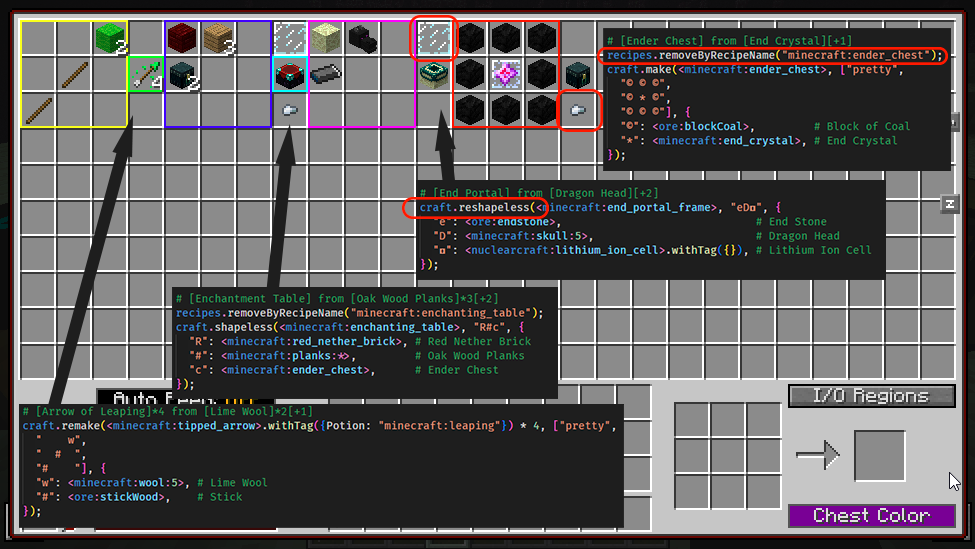Click the bottom-right corner Block of Coal
The image size is (975, 549).
tap(542, 111)
